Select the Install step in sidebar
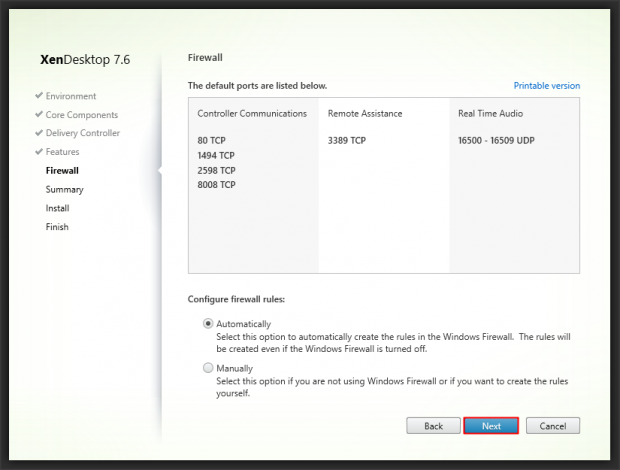620x470 pixels. (57, 208)
